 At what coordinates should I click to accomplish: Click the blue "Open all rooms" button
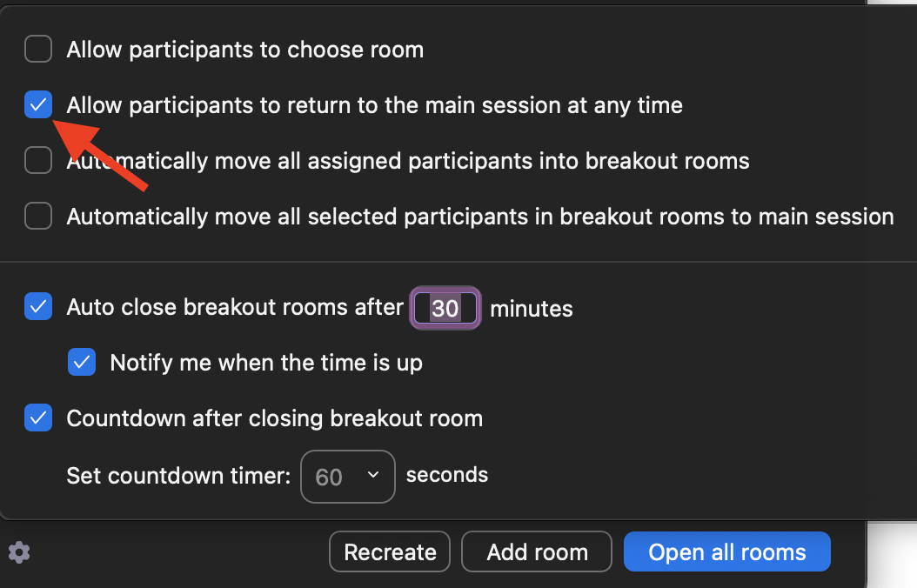726,551
